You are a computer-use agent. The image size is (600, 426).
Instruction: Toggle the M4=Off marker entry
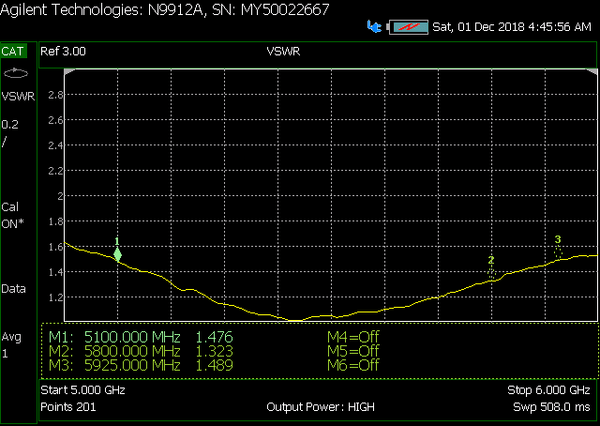(x=353, y=337)
